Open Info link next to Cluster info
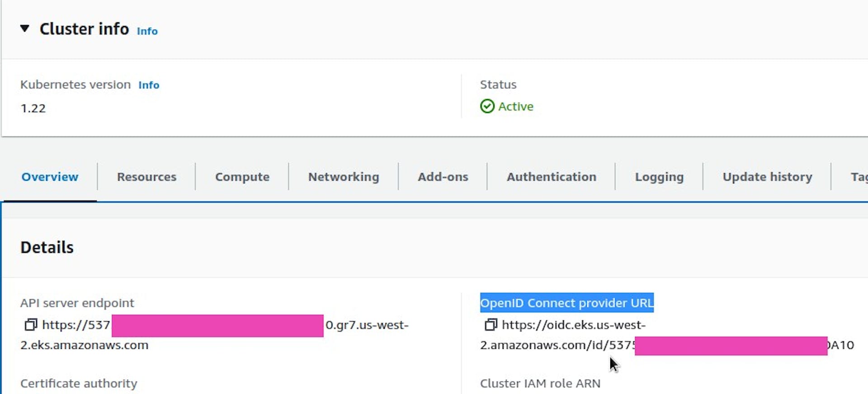Screen dimensions: 868x394 click(x=147, y=31)
